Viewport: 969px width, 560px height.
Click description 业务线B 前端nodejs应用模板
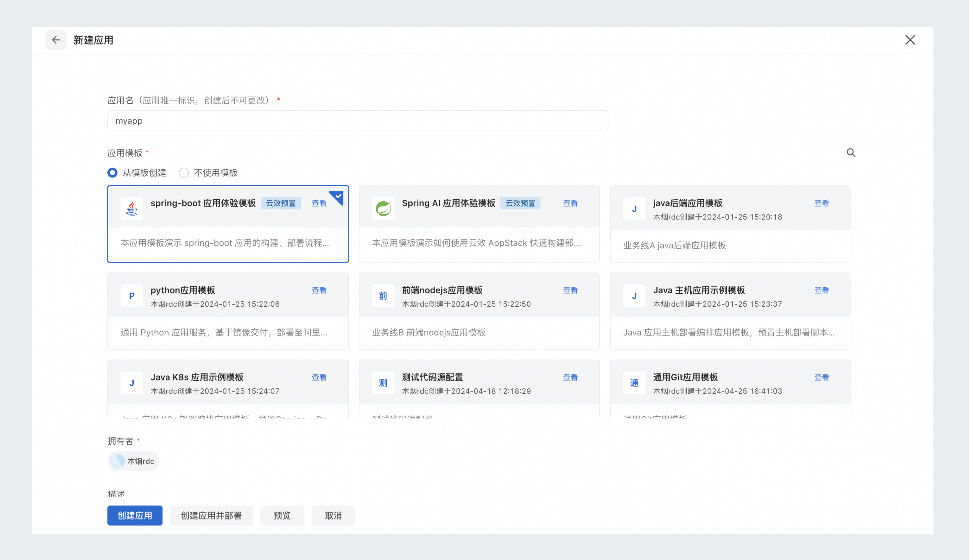429,332
